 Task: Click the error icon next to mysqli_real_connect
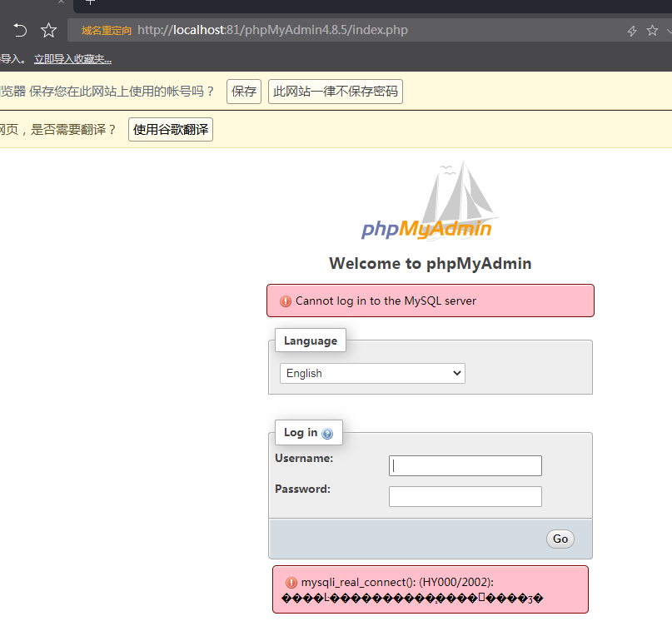coord(291,583)
